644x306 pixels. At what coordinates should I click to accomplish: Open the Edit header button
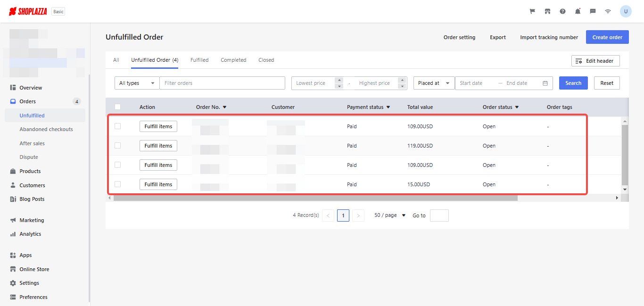pyautogui.click(x=595, y=61)
